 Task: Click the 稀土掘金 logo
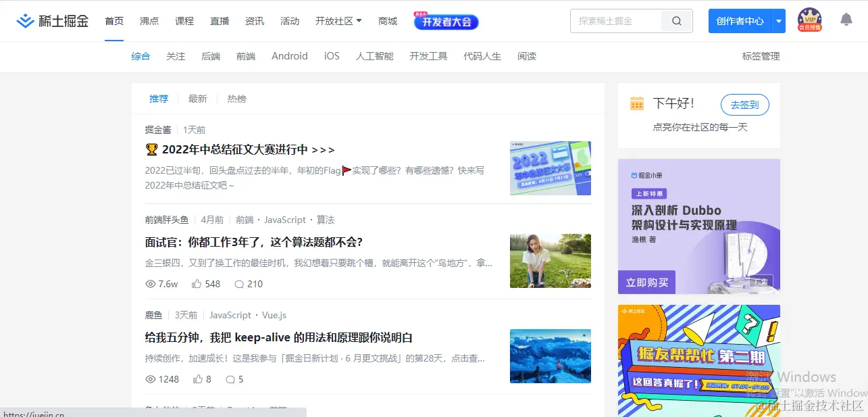pyautogui.click(x=53, y=21)
